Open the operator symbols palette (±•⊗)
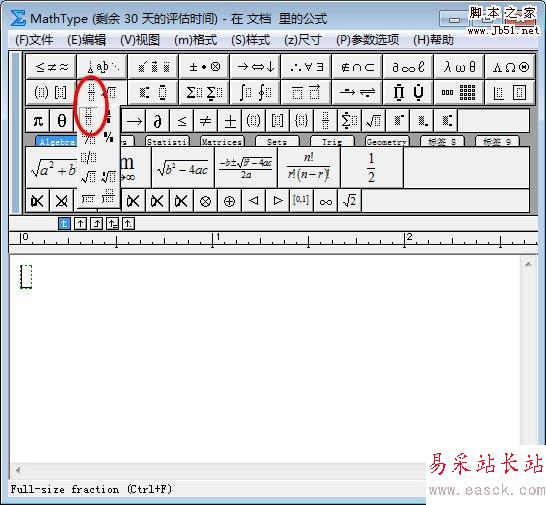This screenshot has width=546, height=505. [x=204, y=66]
